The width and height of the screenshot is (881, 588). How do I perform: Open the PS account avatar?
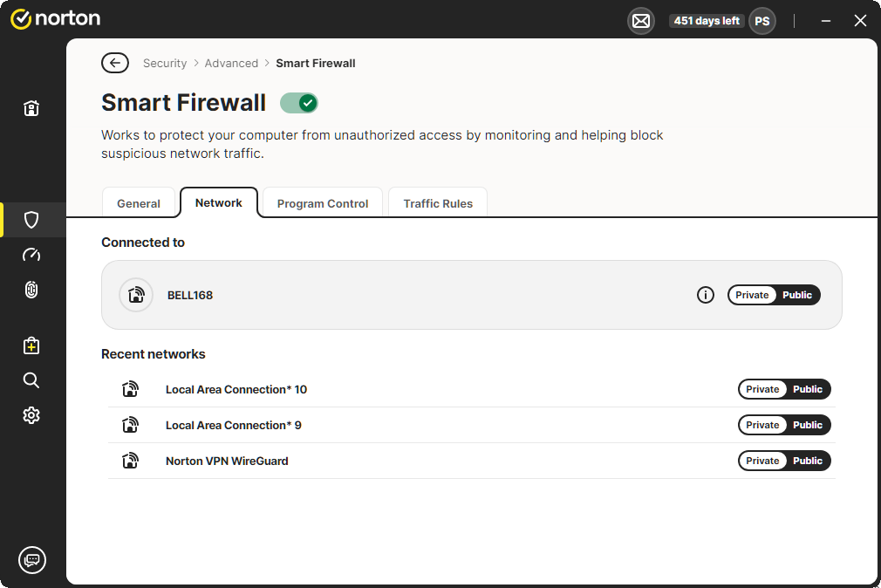coord(762,21)
